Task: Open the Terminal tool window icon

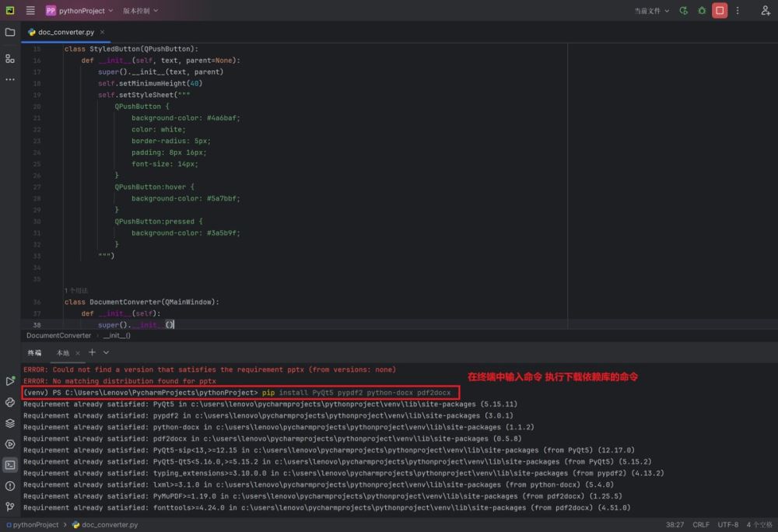Action: (x=9, y=463)
